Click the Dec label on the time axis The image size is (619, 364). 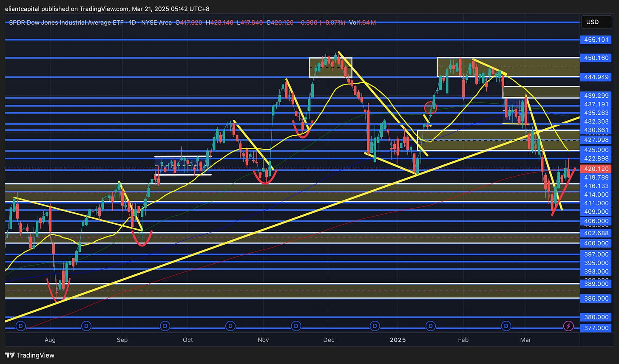[x=329, y=340]
